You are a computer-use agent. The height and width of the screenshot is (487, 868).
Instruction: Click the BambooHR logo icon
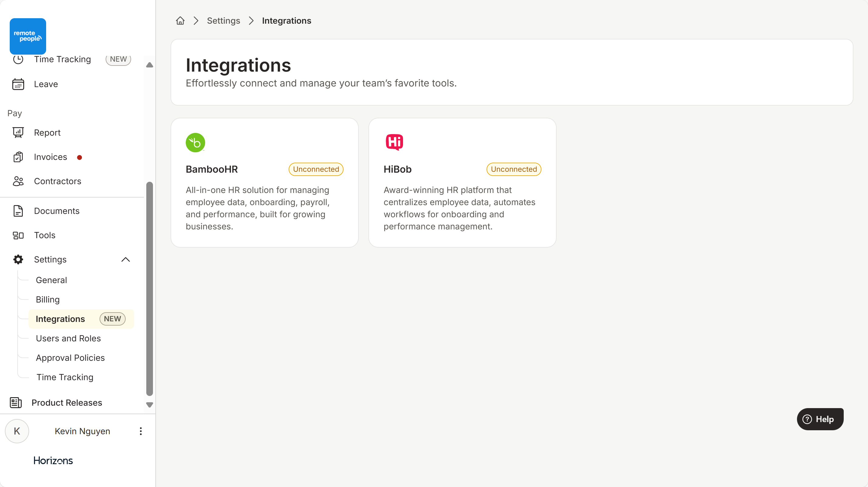point(195,143)
